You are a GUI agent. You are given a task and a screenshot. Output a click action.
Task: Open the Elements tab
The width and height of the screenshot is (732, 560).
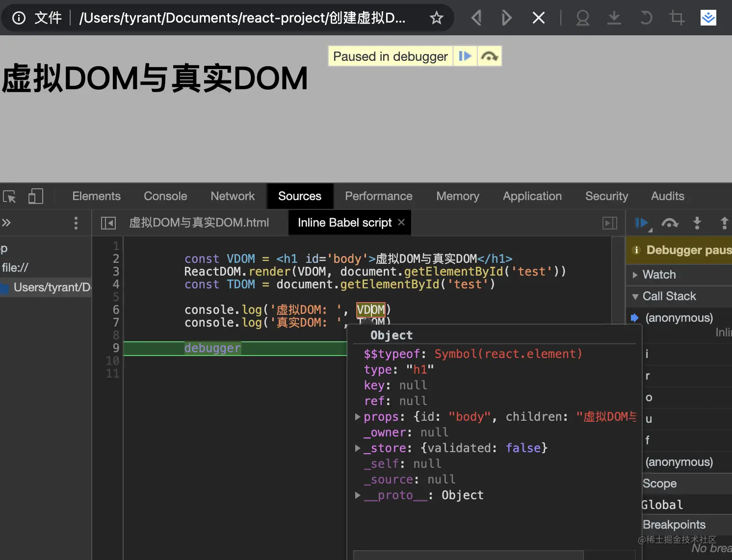(x=96, y=196)
